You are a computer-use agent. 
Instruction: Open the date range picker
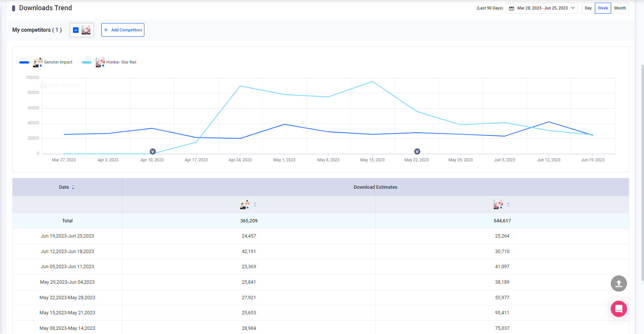pos(542,8)
